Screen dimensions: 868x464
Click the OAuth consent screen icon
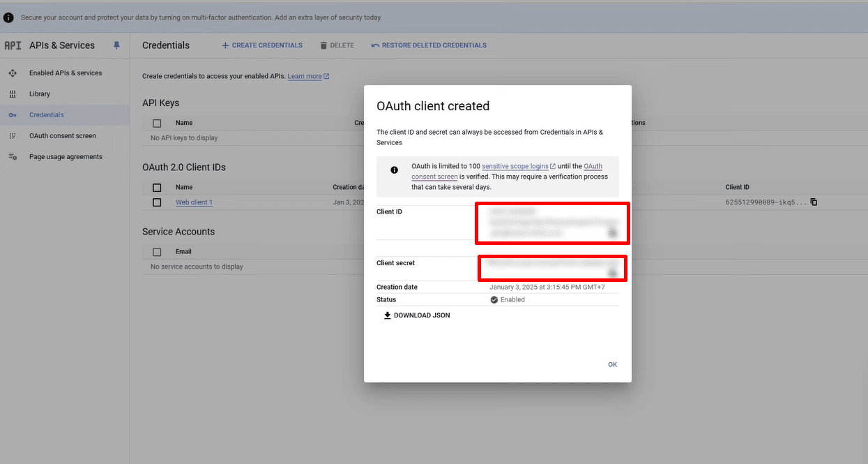pyautogui.click(x=13, y=136)
